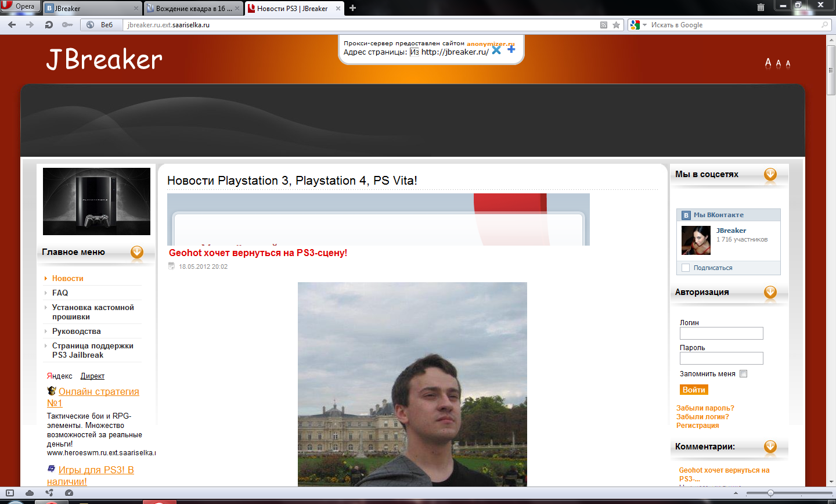836x504 pixels.
Task: Click the Директ link
Action: coord(92,376)
